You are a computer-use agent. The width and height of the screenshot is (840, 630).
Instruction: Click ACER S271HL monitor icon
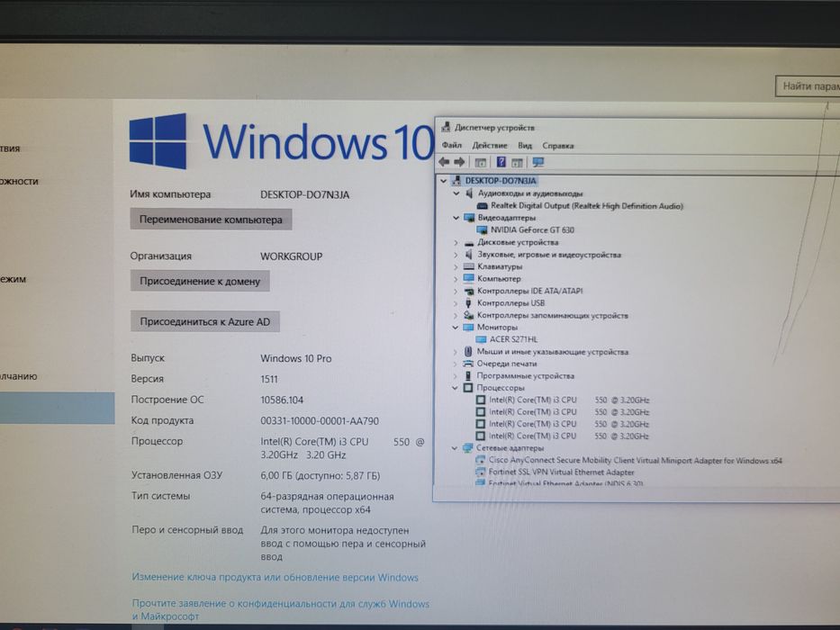(x=481, y=339)
